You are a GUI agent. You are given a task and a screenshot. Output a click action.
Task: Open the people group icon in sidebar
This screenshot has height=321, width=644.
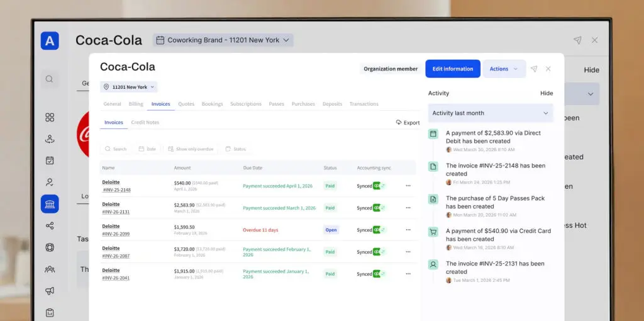tap(50, 269)
